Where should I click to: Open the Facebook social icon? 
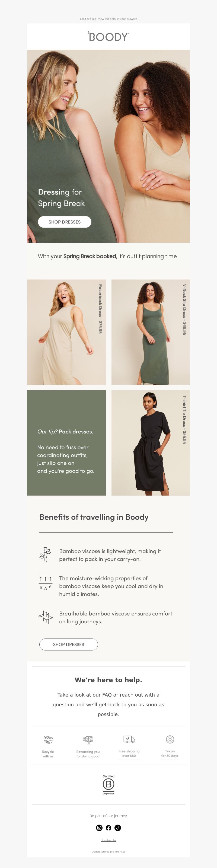tap(108, 828)
